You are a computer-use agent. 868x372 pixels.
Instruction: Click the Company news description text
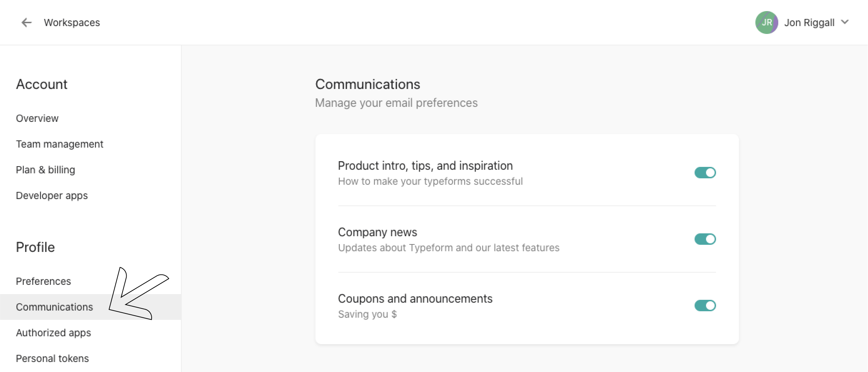click(449, 248)
